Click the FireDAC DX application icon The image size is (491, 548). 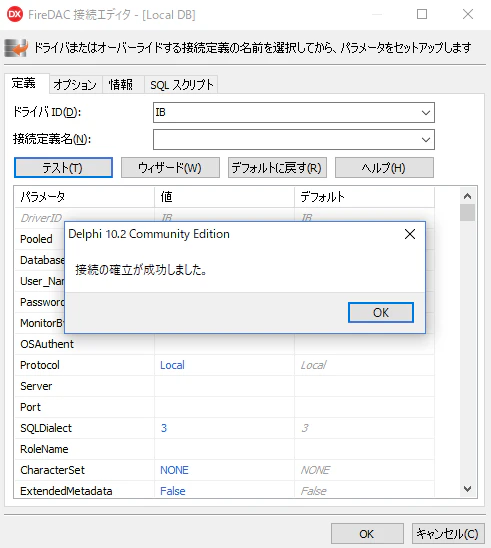tap(15, 14)
